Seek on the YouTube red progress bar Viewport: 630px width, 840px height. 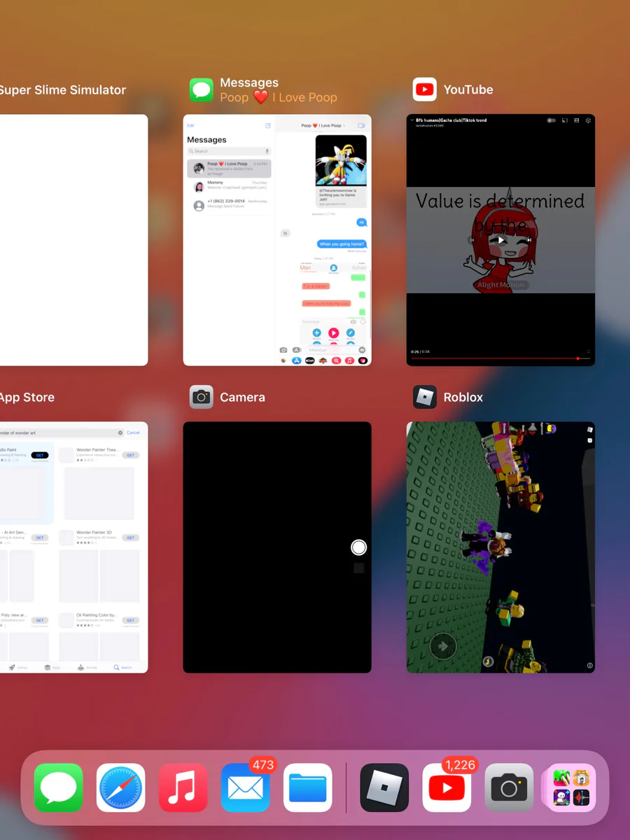click(x=500, y=358)
